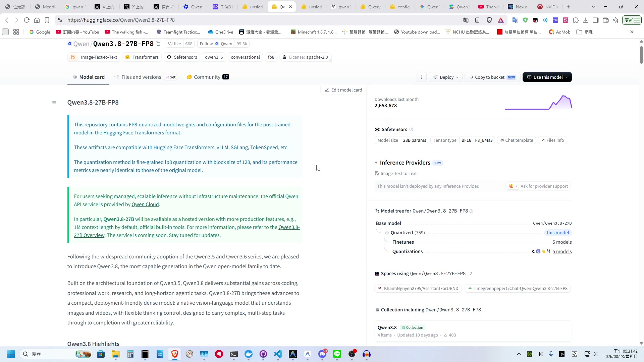This screenshot has width=644, height=362.
Task: Show the Model tree info icon
Action: 471,211
